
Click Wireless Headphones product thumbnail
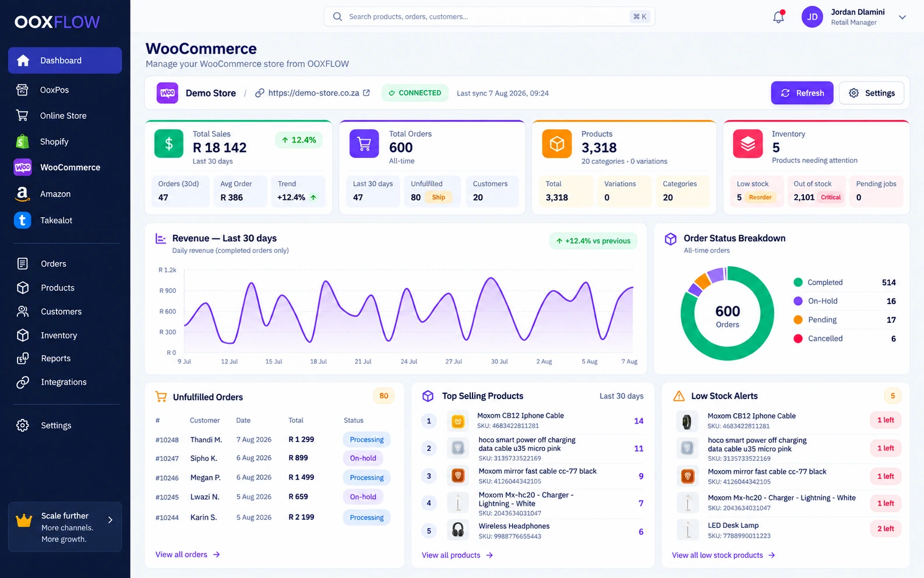coord(458,530)
